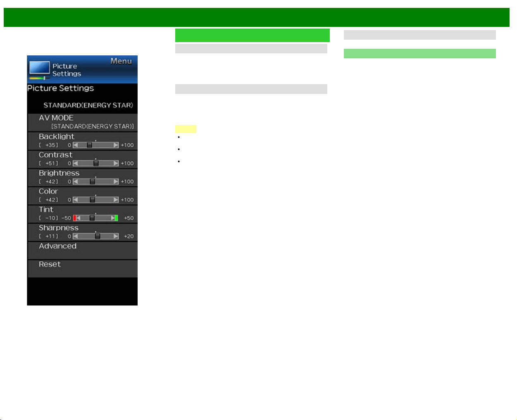The width and height of the screenshot is (517, 420).
Task: Click the Tint value [-10]
Action: point(49,218)
